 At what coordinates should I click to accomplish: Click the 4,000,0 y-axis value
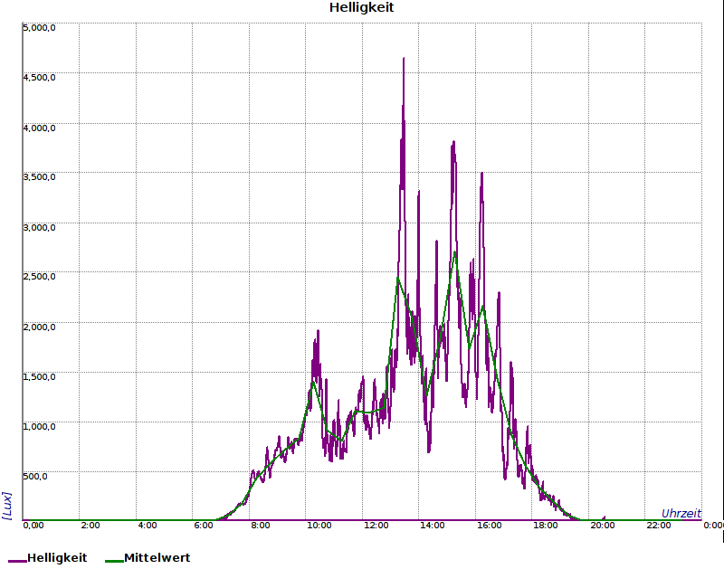tap(39, 128)
